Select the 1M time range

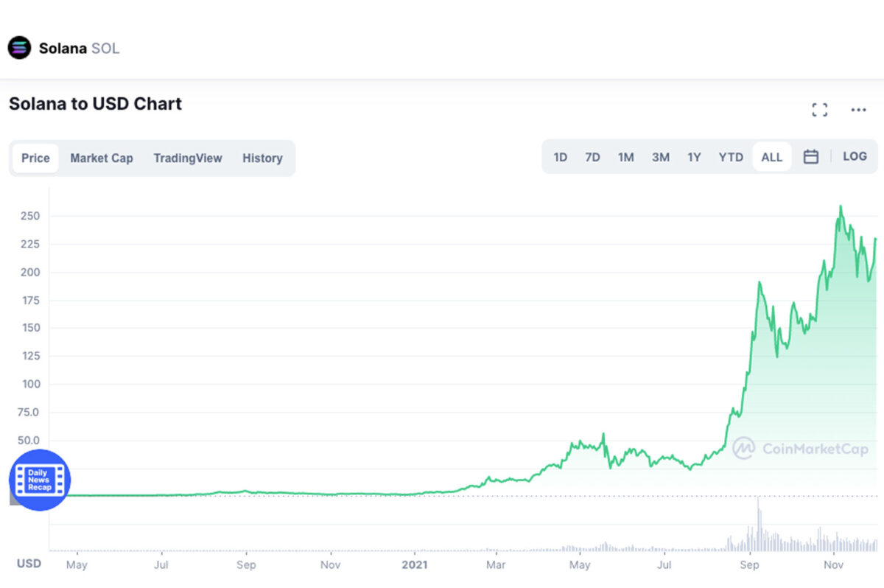click(625, 157)
